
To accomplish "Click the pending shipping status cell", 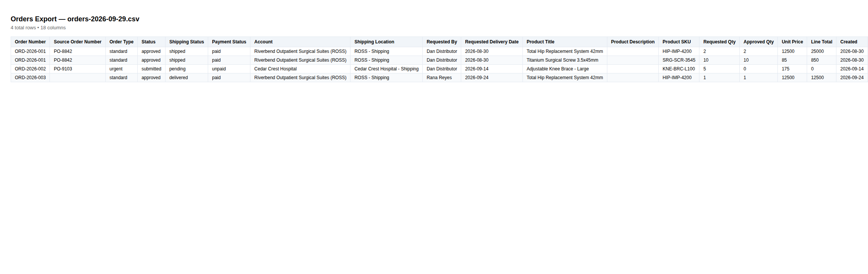I will click(186, 69).
